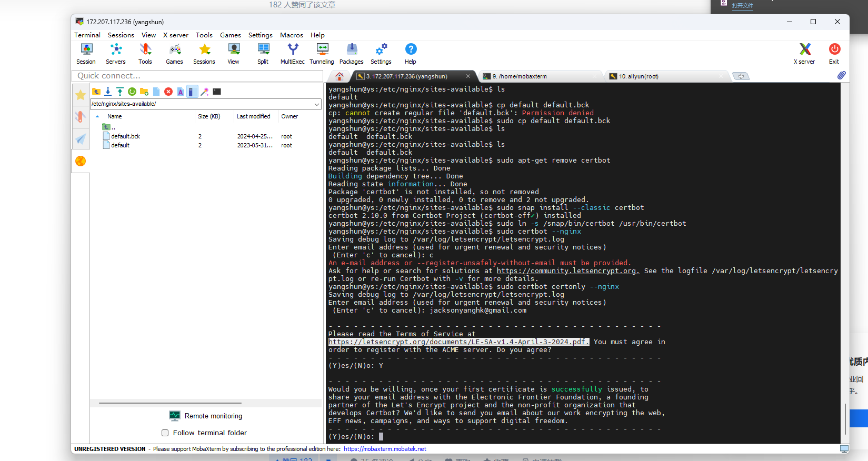Sort by Last modified column header
This screenshot has width=868, height=461.
click(254, 116)
